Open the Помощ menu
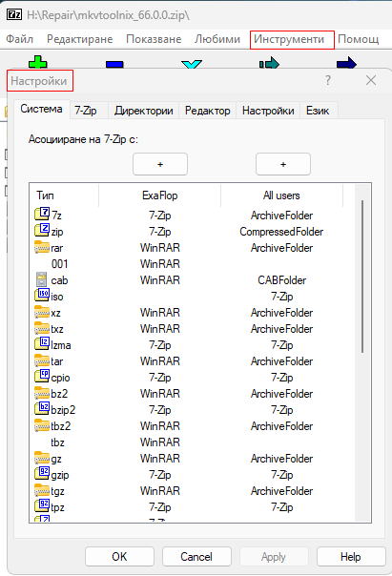This screenshot has width=392, height=576. 359,39
